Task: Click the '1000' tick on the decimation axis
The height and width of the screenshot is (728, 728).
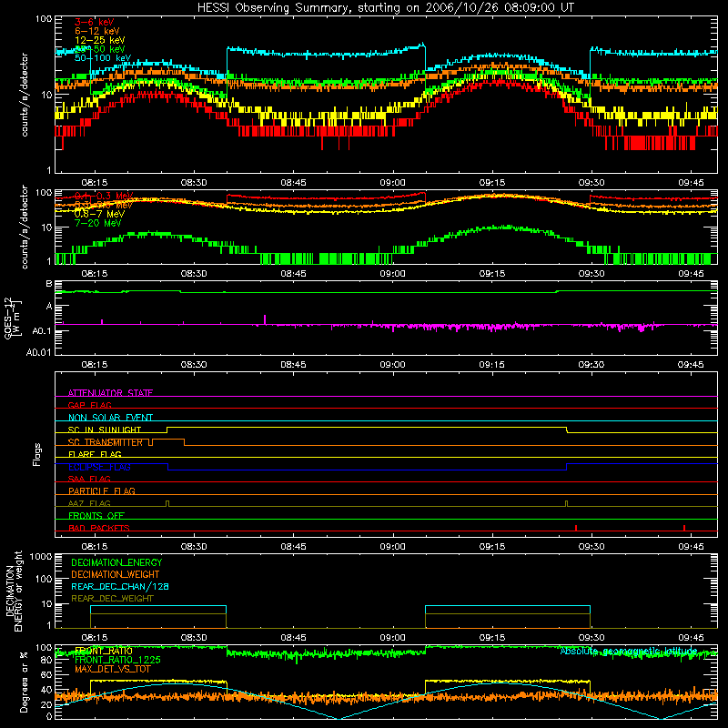Action: (x=41, y=556)
